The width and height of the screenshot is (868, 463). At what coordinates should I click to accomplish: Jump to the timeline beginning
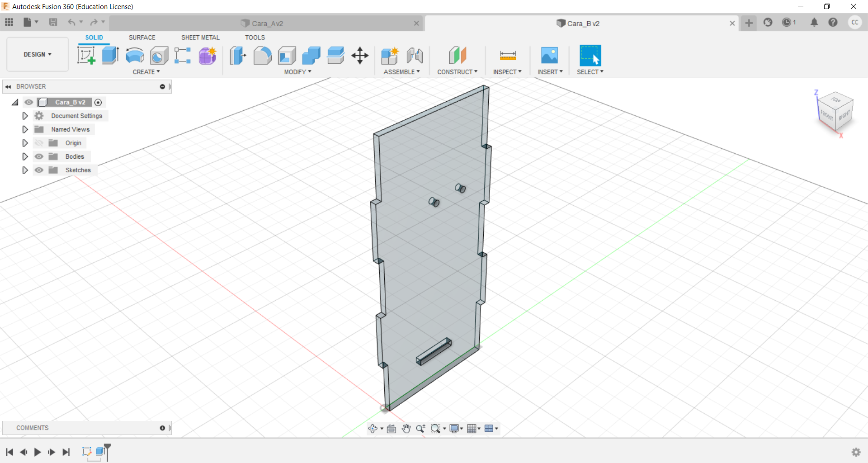pos(9,452)
